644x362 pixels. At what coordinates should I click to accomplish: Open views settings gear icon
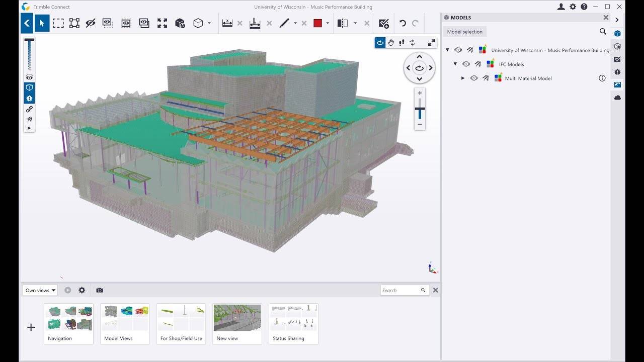82,290
